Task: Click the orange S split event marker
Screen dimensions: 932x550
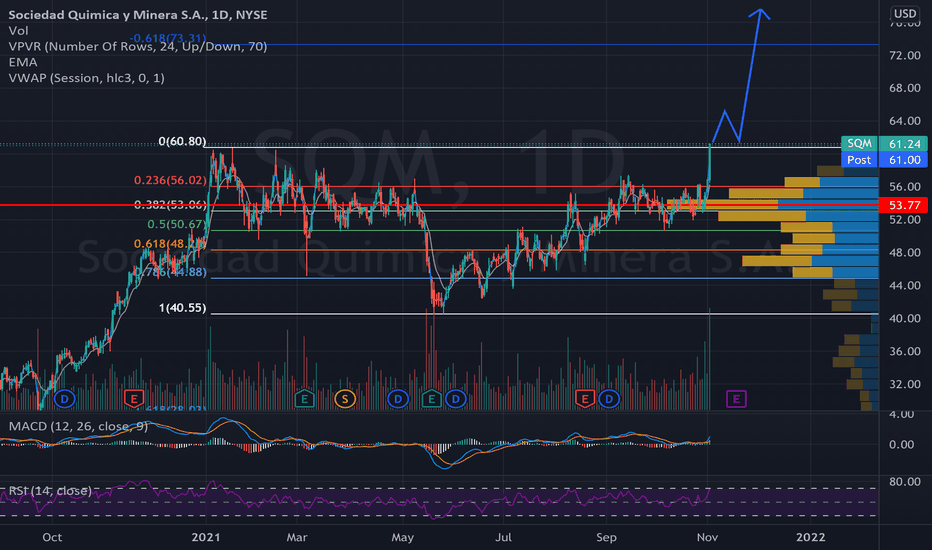Action: [345, 399]
